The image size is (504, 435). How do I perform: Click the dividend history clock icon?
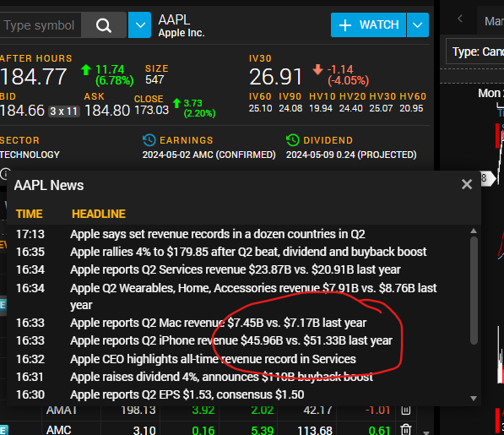click(292, 140)
